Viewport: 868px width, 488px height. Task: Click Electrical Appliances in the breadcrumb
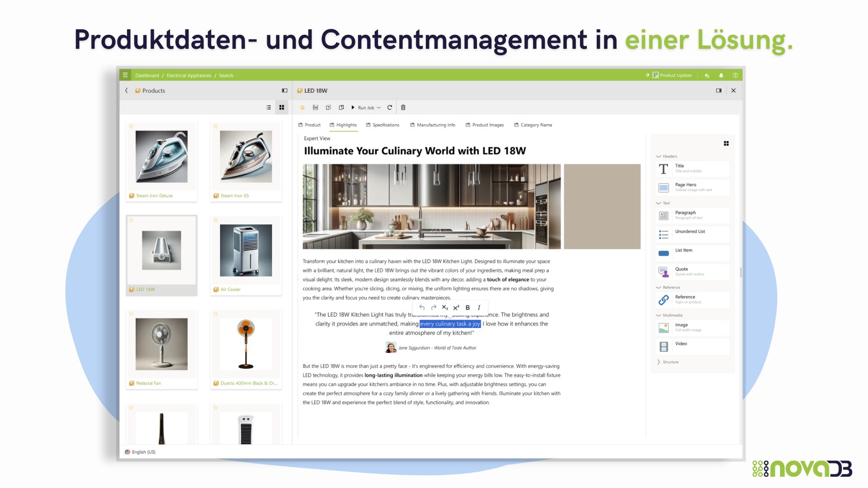tap(189, 75)
